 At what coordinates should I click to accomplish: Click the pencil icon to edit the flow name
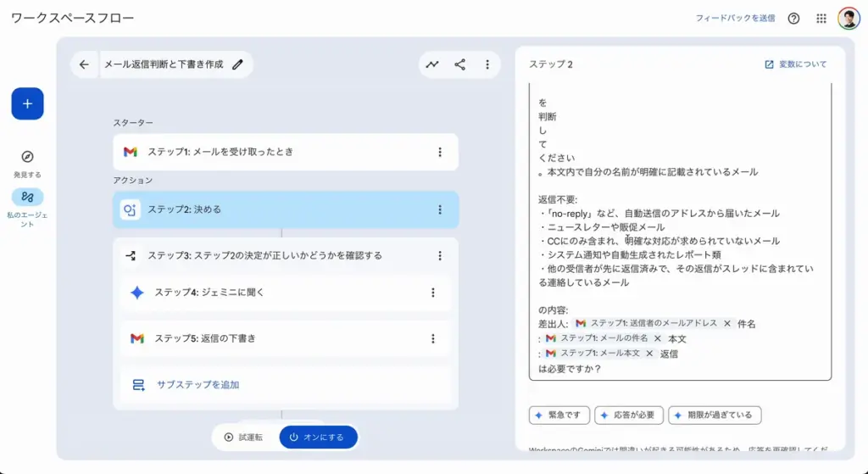pyautogui.click(x=238, y=64)
